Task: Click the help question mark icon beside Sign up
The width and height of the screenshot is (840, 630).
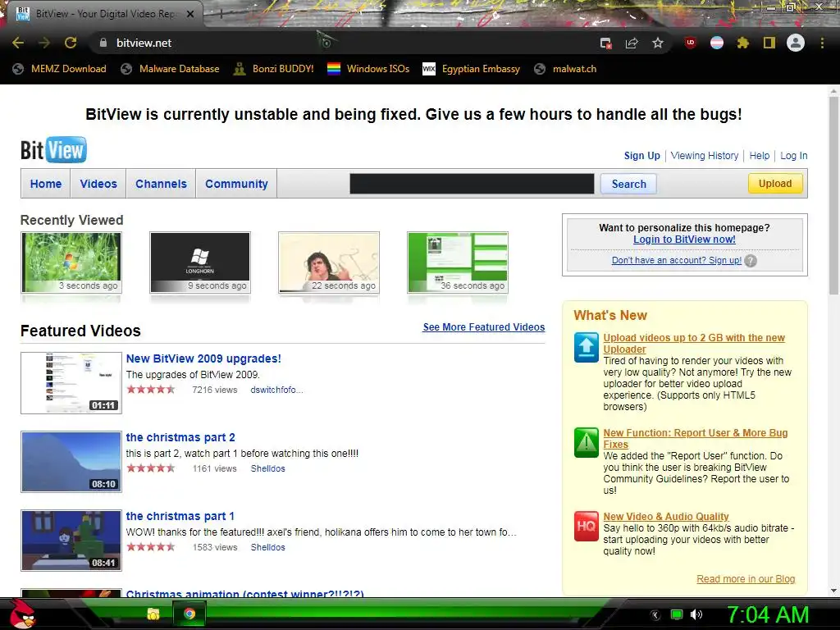Action: (751, 261)
